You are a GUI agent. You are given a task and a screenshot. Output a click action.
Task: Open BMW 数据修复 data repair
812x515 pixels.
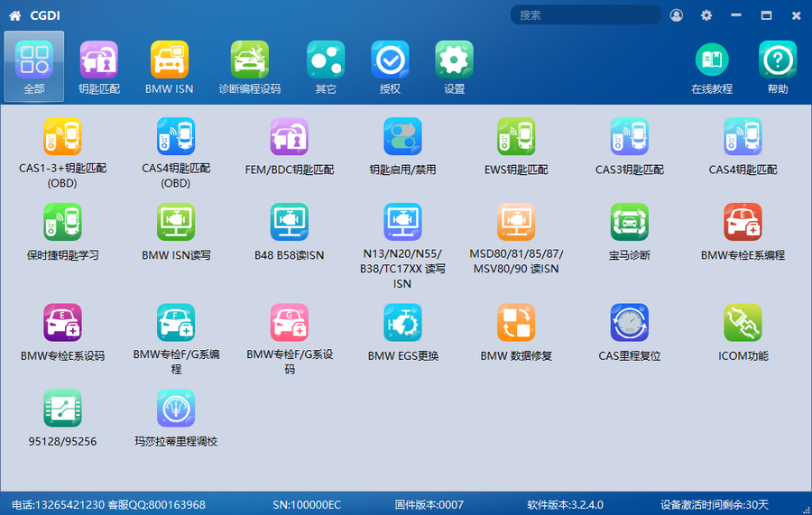pos(515,323)
